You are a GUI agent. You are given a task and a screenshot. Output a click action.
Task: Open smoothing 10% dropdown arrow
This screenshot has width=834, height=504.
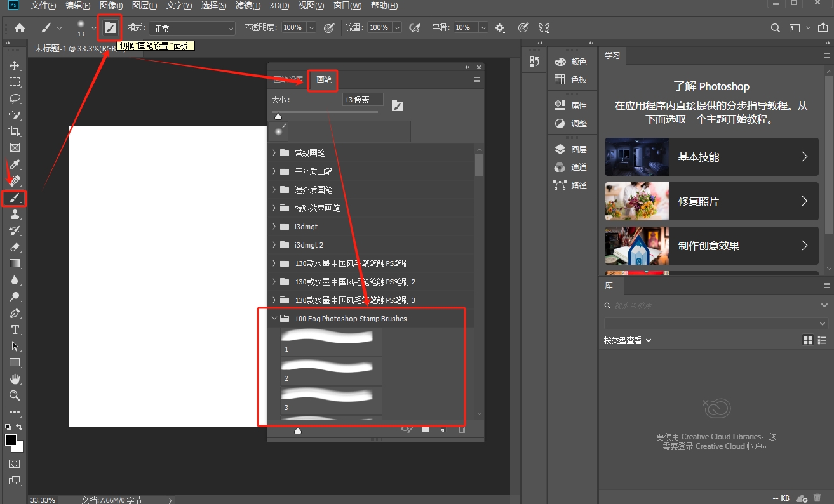(x=483, y=27)
